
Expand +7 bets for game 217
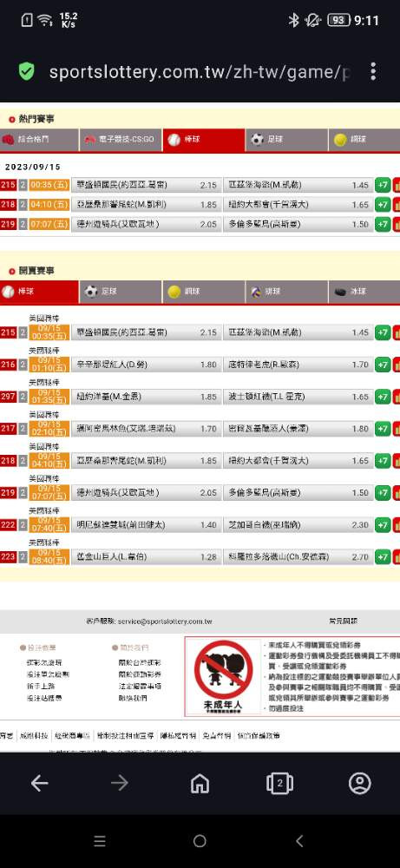(383, 429)
